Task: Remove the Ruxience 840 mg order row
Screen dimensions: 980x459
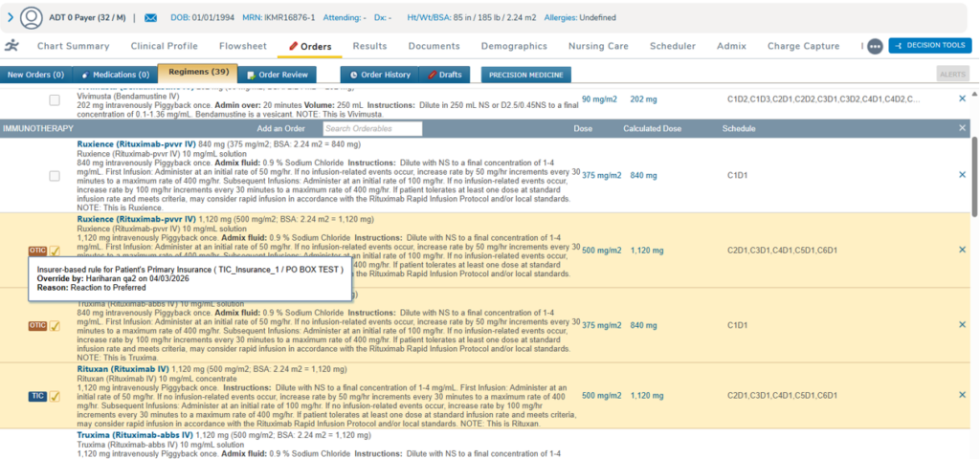Action: pos(962,175)
